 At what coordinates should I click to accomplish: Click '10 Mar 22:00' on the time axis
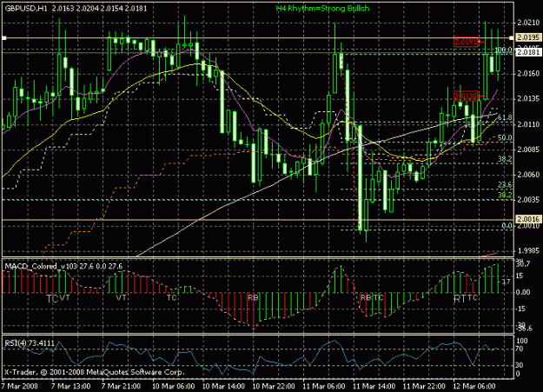pyautogui.click(x=274, y=386)
